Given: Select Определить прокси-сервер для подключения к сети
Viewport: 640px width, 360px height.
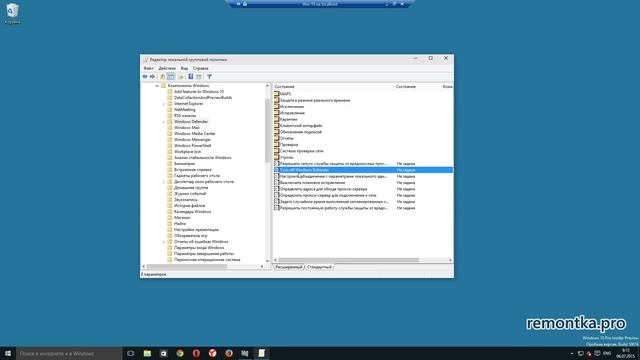Looking at the screenshot, I should (x=328, y=195).
